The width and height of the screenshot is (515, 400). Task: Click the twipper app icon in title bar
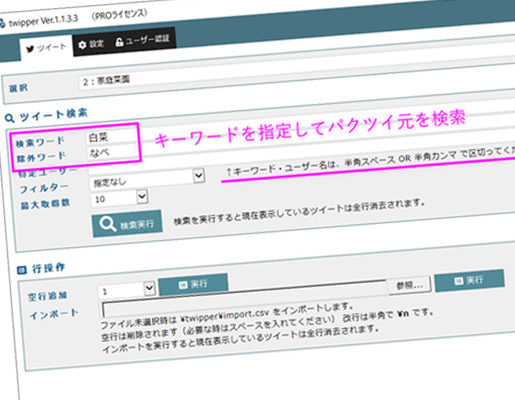coord(2,24)
